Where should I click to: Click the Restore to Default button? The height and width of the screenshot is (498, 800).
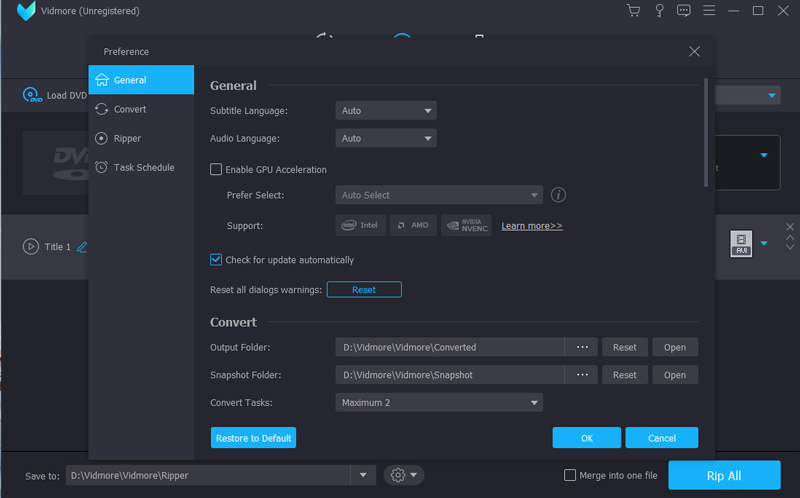point(253,438)
